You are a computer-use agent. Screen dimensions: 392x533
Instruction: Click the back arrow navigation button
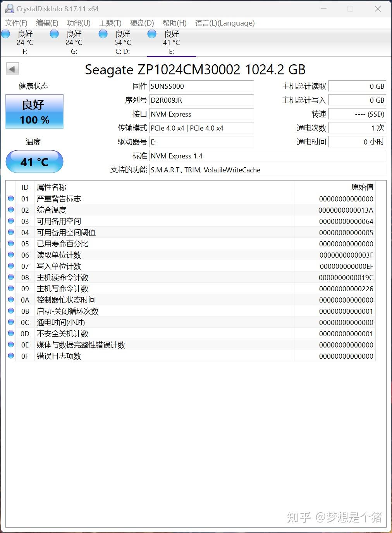coord(12,69)
